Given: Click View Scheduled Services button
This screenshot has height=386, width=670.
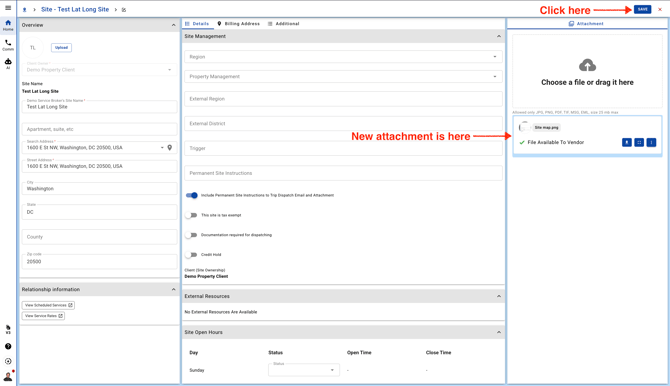Looking at the screenshot, I should pyautogui.click(x=48, y=305).
